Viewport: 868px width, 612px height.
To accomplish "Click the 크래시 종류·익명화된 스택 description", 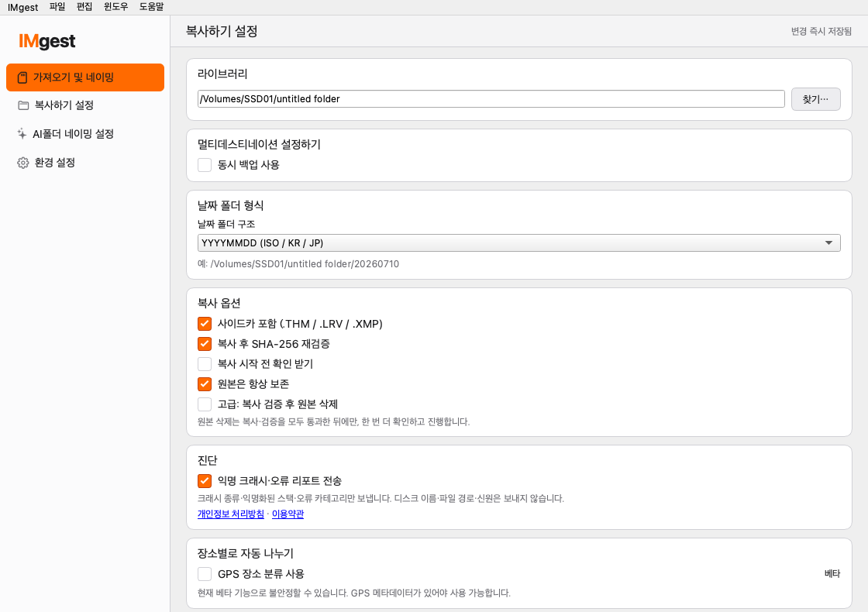I will click(381, 499).
